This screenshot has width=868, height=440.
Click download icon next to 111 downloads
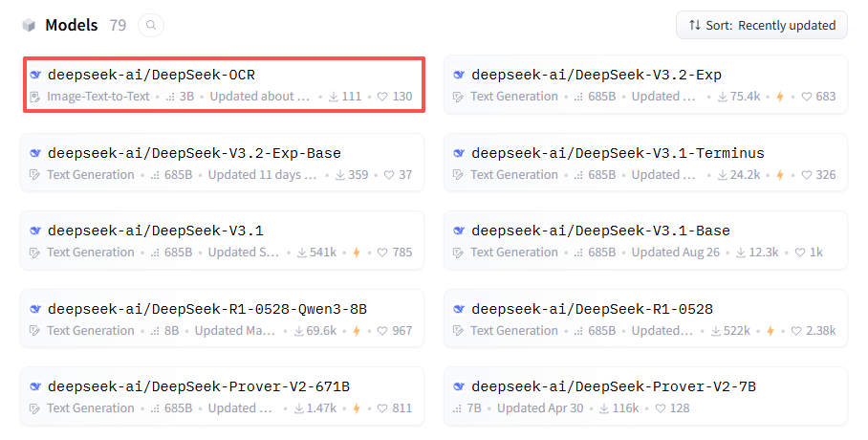(x=334, y=97)
